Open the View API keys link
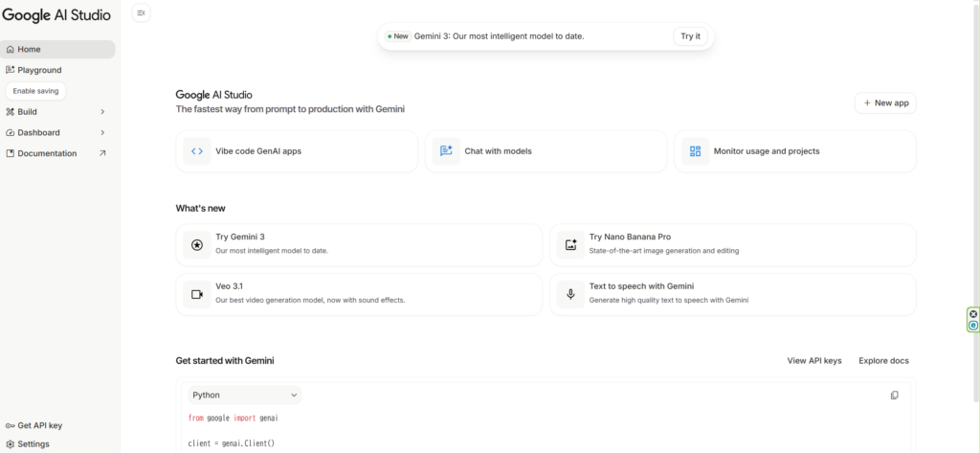Viewport: 980px width, 453px height. click(x=813, y=361)
